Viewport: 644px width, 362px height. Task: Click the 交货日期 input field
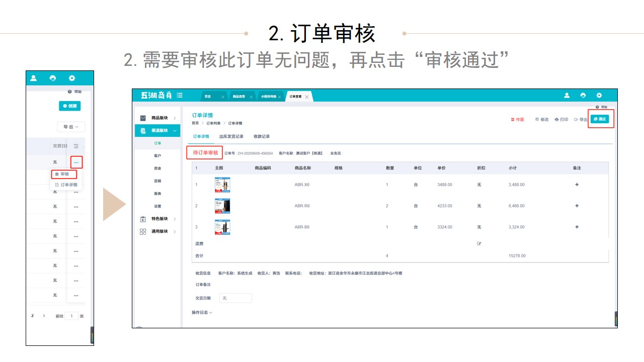click(235, 298)
